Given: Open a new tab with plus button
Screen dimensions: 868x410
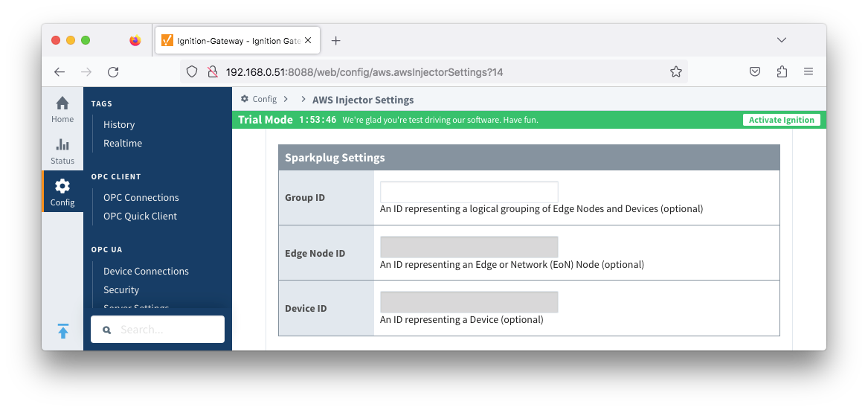Looking at the screenshot, I should tap(335, 41).
